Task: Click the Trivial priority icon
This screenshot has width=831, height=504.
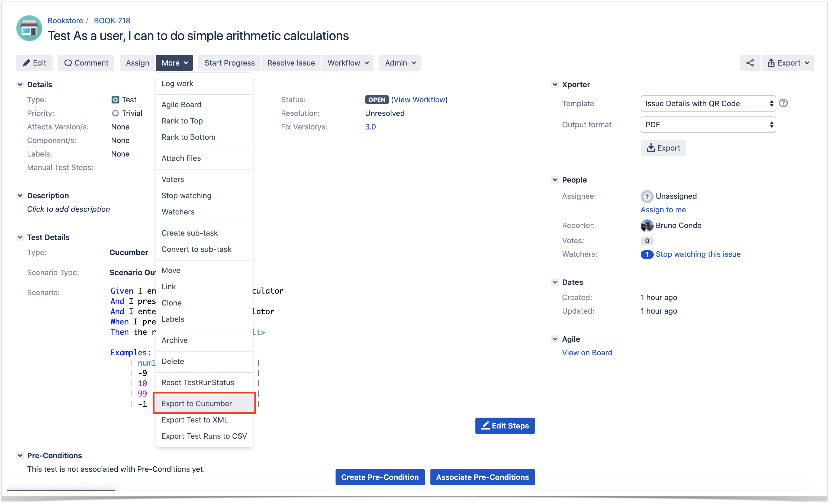Action: coord(115,113)
